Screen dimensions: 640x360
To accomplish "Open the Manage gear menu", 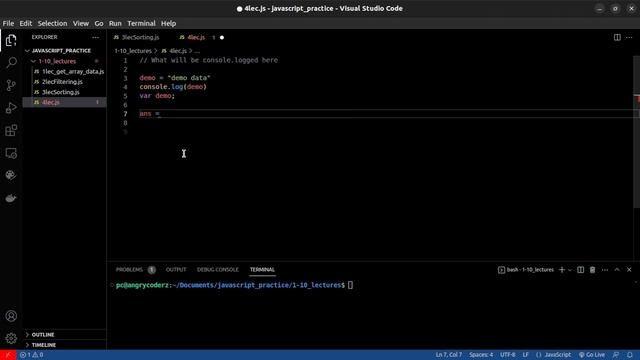I will coord(11,338).
